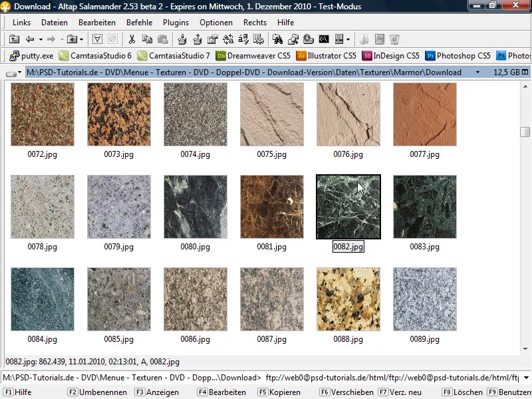Click the Change case a-z icon
Viewport: 532px width, 399px height.
[243, 39]
